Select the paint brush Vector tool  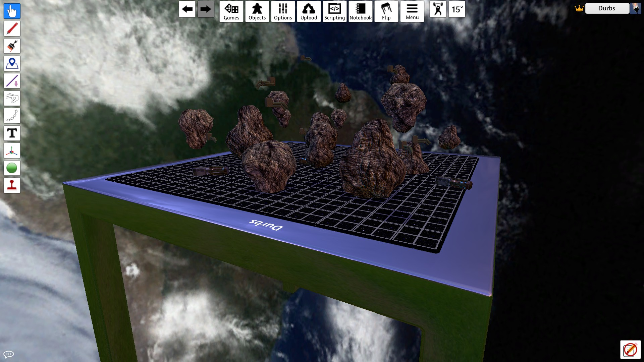point(12,46)
